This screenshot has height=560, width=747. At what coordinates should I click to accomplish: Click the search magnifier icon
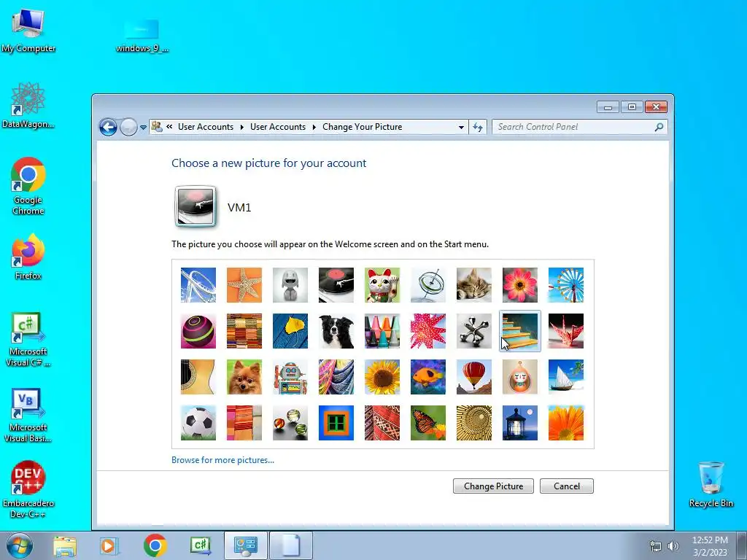pos(659,127)
